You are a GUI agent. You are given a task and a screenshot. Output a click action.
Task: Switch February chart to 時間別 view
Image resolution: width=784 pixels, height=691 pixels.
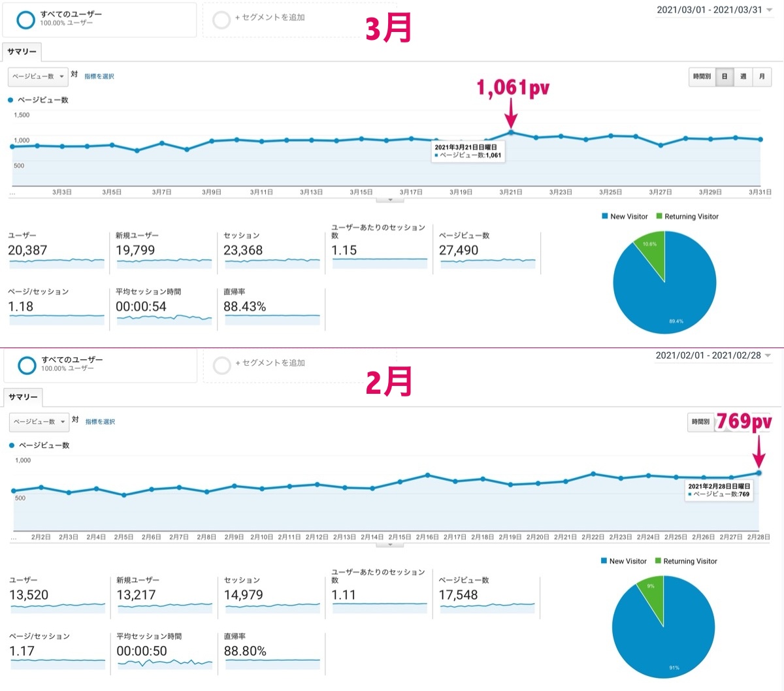[700, 422]
